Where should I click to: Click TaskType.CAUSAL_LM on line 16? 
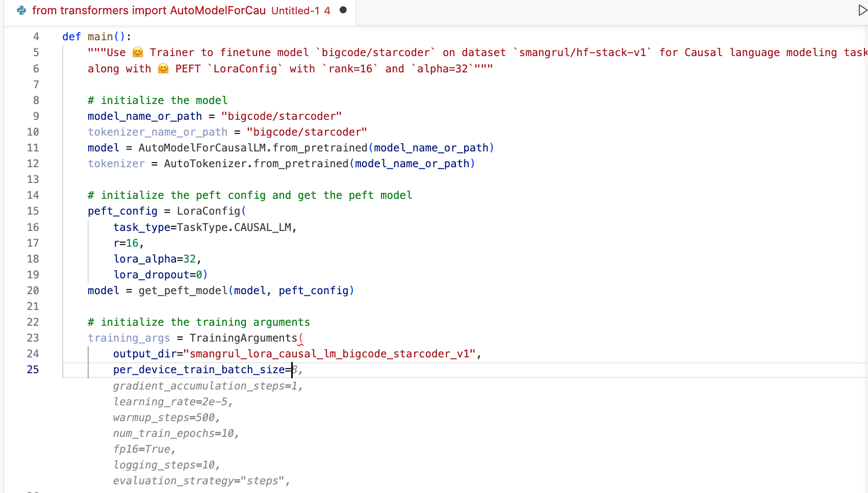234,227
